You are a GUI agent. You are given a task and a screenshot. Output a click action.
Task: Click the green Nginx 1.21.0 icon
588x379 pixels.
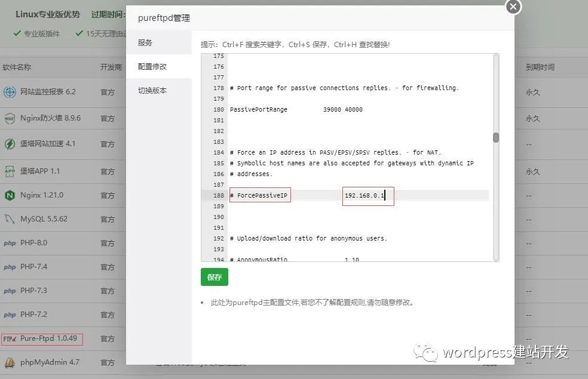click(x=10, y=196)
